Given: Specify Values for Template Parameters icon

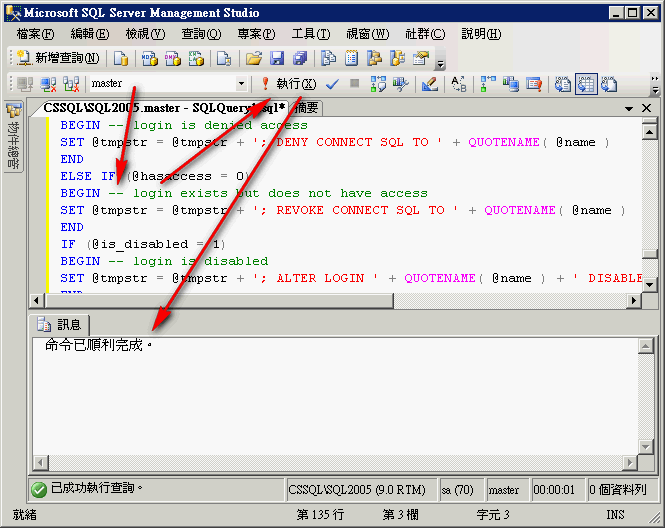Looking at the screenshot, I should coord(458,84).
